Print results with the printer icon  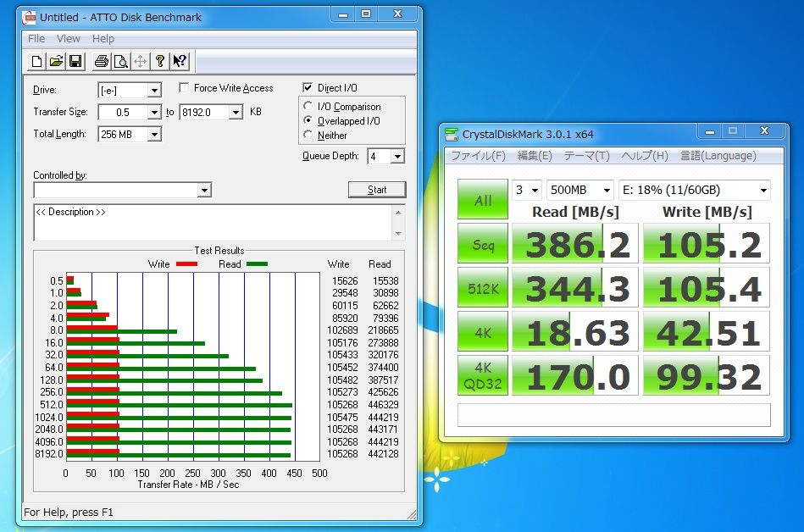click(101, 61)
